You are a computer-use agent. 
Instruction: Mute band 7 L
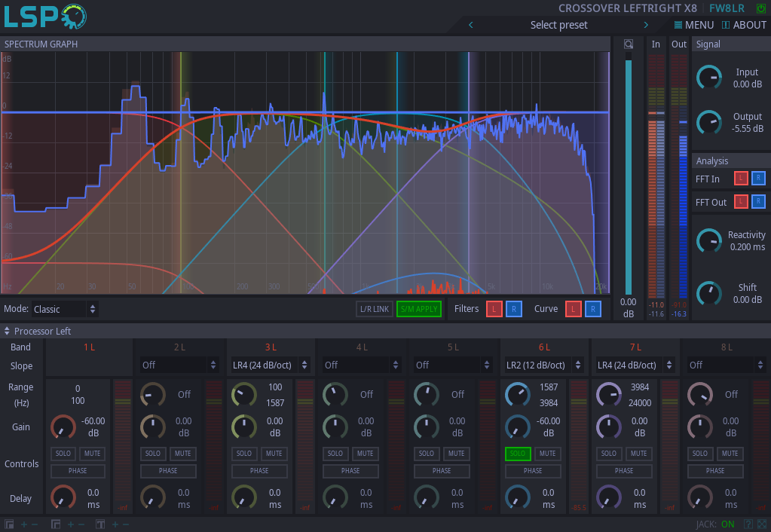coord(638,454)
